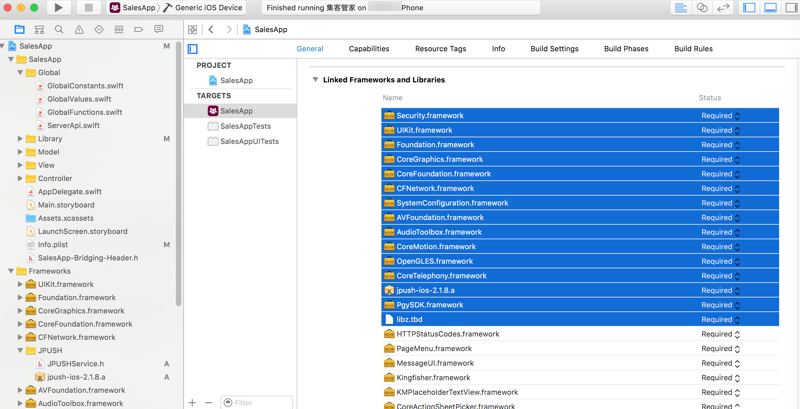Open the Build Settings tab

pyautogui.click(x=555, y=49)
